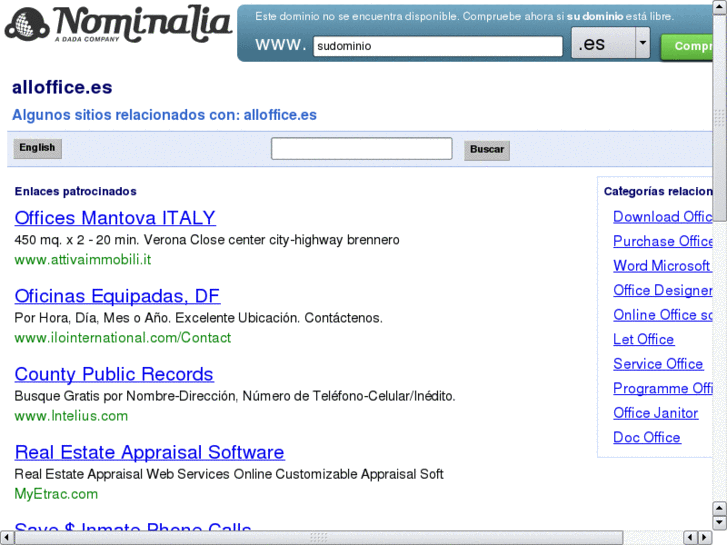The width and height of the screenshot is (727, 545).
Task: Open the Office Janitor category link
Action: pyautogui.click(x=656, y=413)
